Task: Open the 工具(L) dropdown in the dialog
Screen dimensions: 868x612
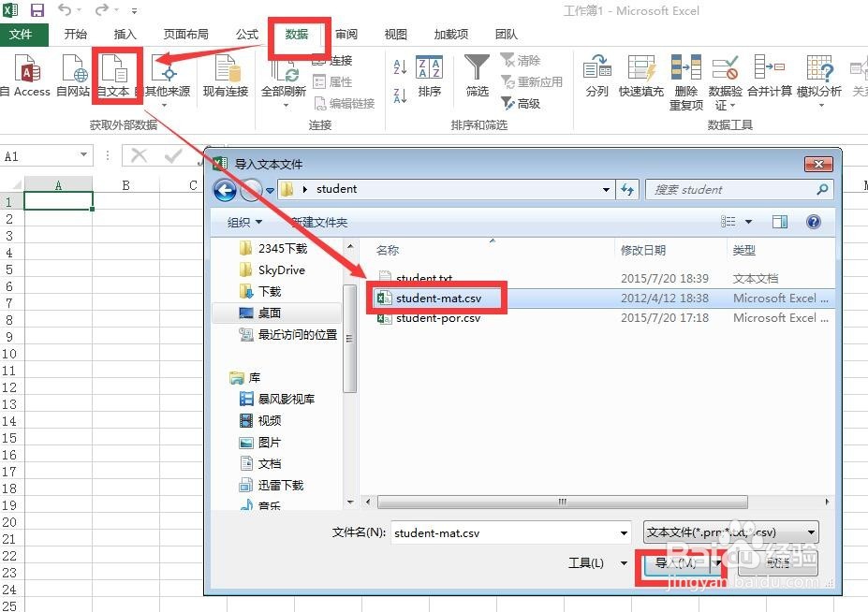Action: (596, 563)
